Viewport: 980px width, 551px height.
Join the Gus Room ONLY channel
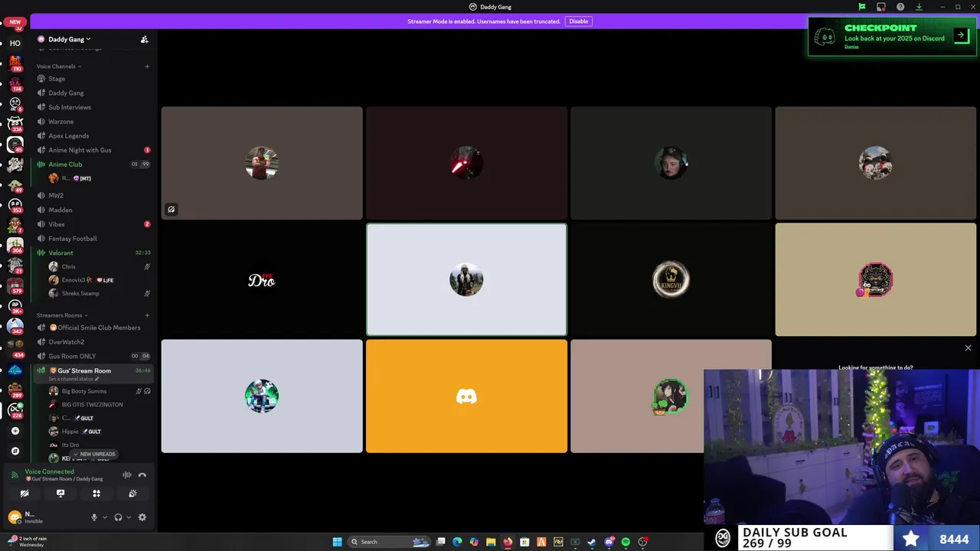click(x=93, y=356)
